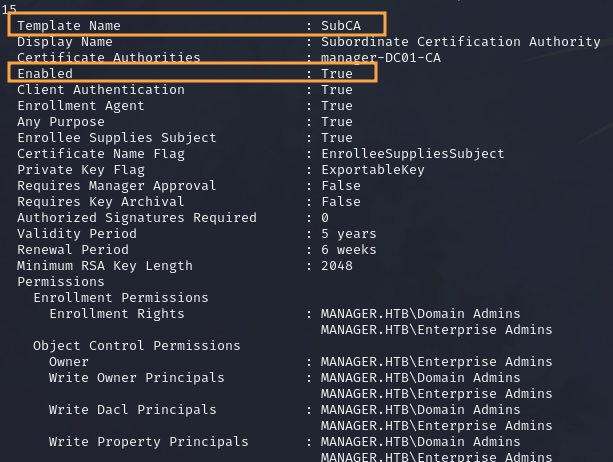Click False value beside Requires Key Archival
The width and height of the screenshot is (613, 462).
click(341, 202)
